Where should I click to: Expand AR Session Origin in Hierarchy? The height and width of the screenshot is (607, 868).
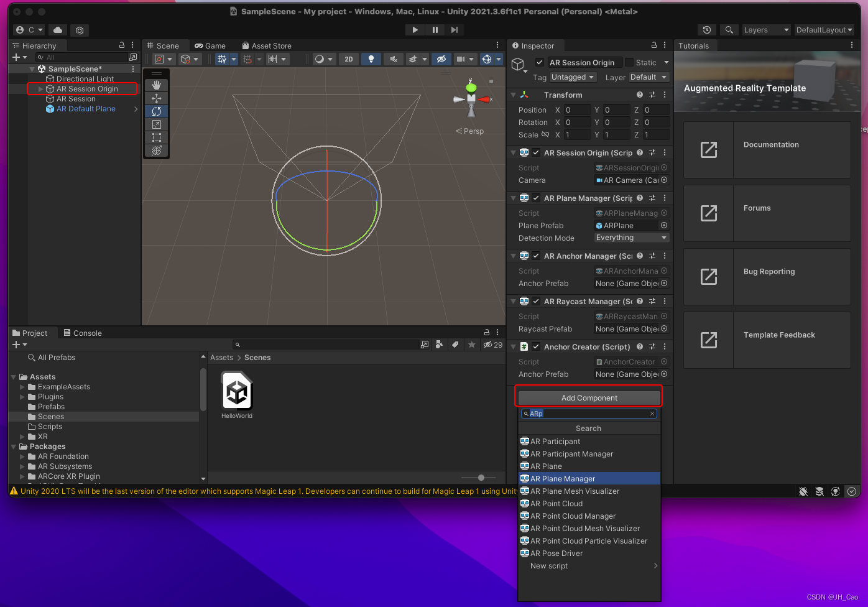click(41, 89)
